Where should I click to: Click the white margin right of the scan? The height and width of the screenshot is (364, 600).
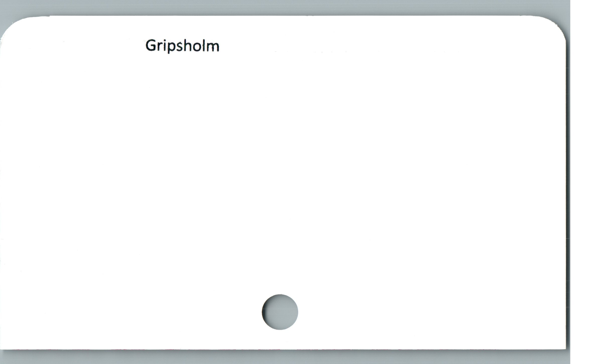tap(585, 182)
